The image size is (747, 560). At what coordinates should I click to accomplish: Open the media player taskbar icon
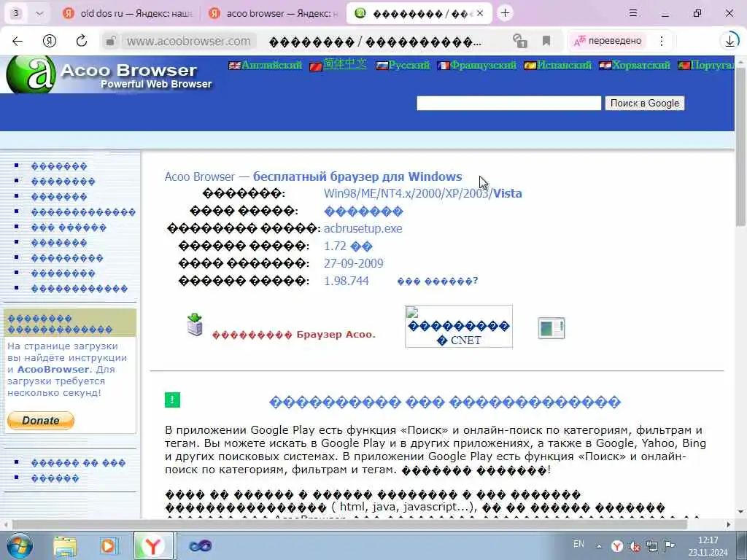point(108,546)
